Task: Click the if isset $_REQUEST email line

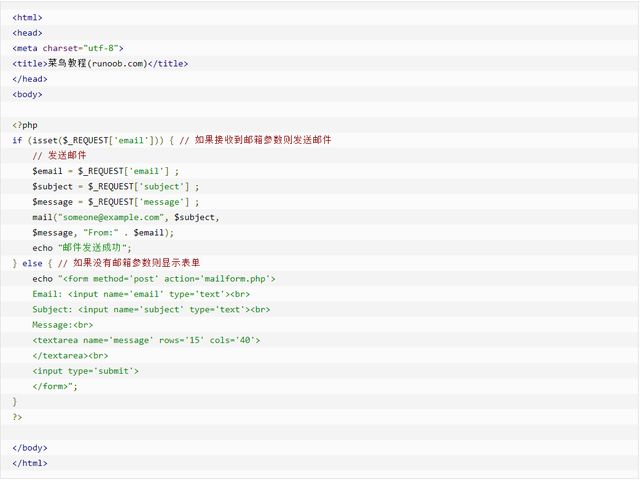Action: (172, 140)
